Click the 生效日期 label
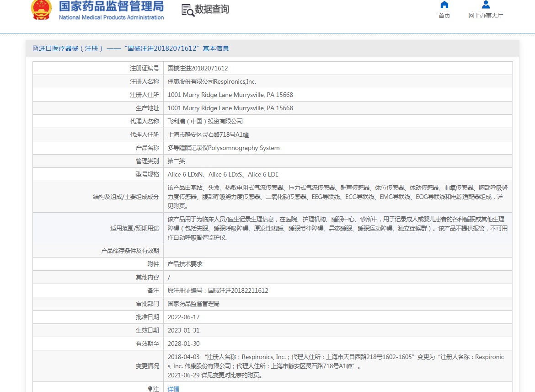 coord(147,331)
